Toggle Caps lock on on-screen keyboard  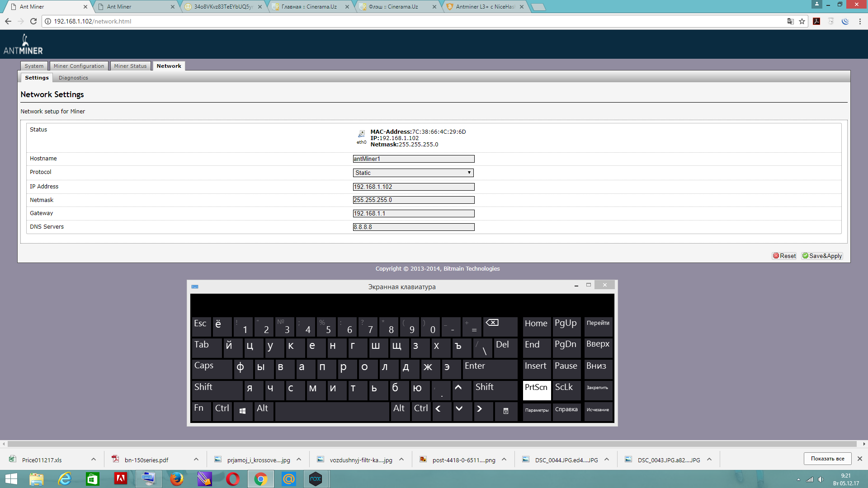(212, 369)
